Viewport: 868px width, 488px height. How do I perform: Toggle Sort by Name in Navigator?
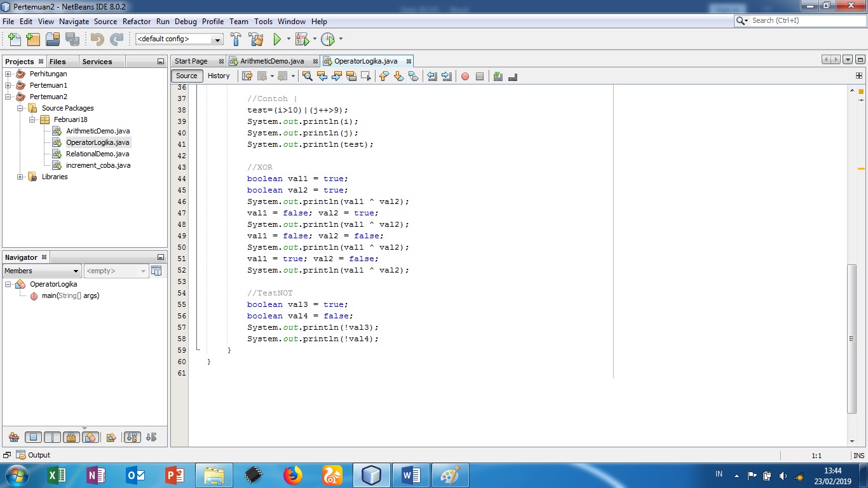point(132,437)
